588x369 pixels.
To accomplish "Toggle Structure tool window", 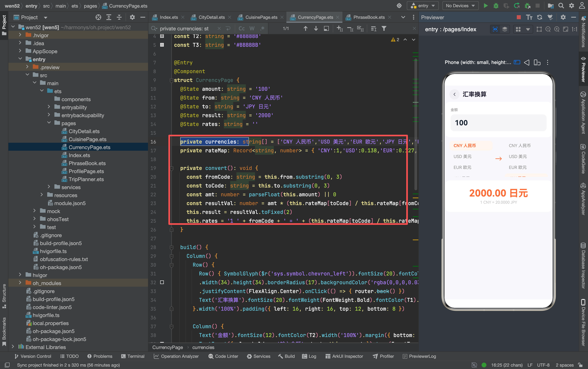I will click(x=4, y=296).
